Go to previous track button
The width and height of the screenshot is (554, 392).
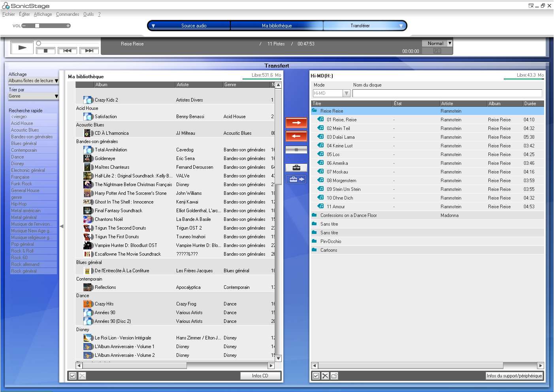point(67,51)
